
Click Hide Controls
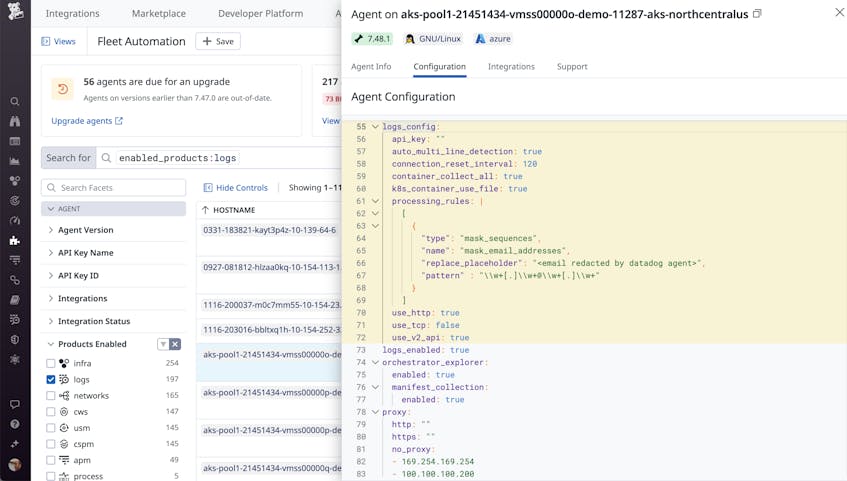(236, 188)
